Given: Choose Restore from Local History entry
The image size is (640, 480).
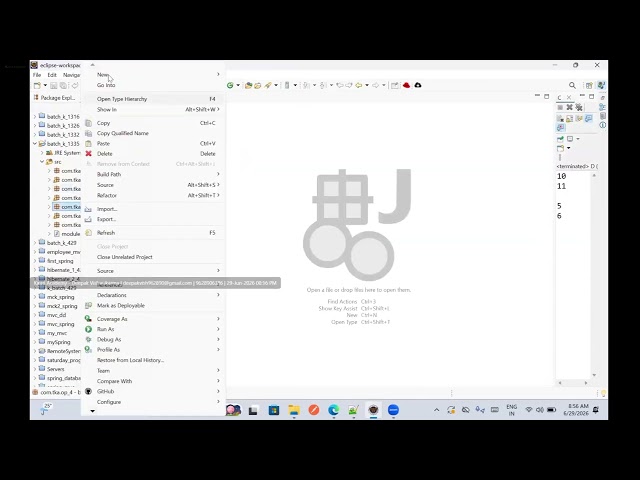Looking at the screenshot, I should [154, 360].
